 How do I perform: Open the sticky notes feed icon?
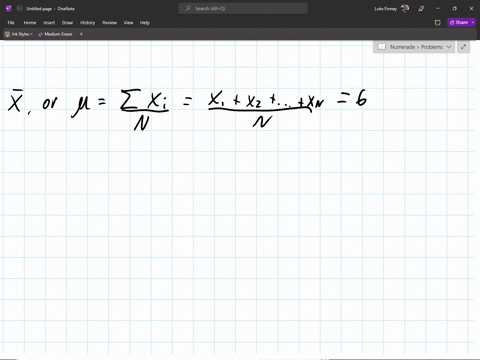[x=438, y=23]
